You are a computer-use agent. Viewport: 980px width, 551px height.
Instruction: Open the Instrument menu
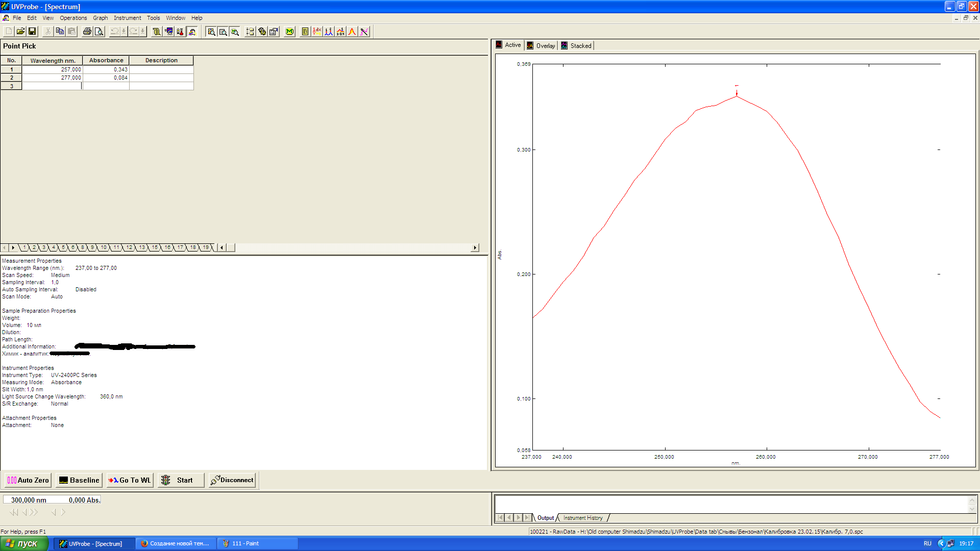(127, 18)
